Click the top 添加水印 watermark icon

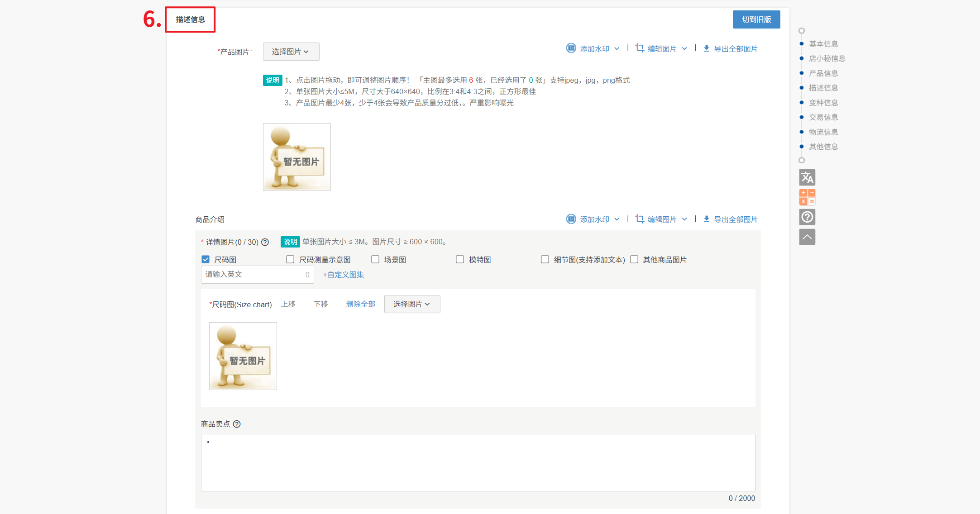click(571, 48)
